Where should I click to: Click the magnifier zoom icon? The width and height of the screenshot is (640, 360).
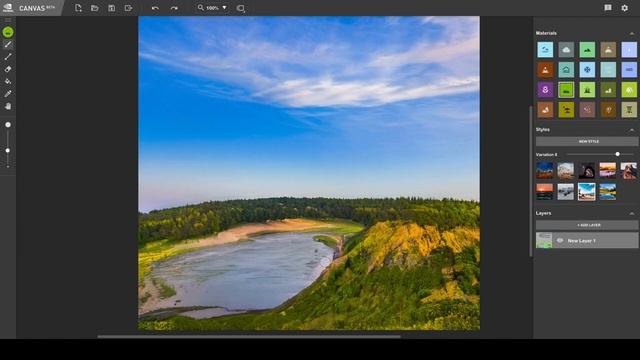[x=200, y=7]
